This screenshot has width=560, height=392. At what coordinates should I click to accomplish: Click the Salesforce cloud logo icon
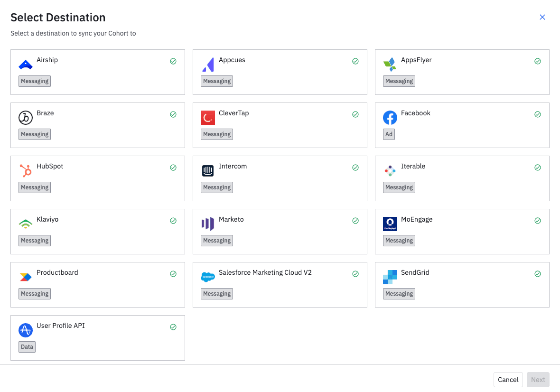point(208,277)
